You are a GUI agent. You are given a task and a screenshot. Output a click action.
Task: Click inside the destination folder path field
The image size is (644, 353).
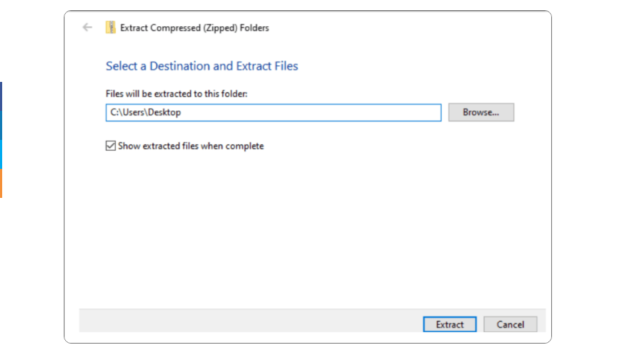point(274,112)
